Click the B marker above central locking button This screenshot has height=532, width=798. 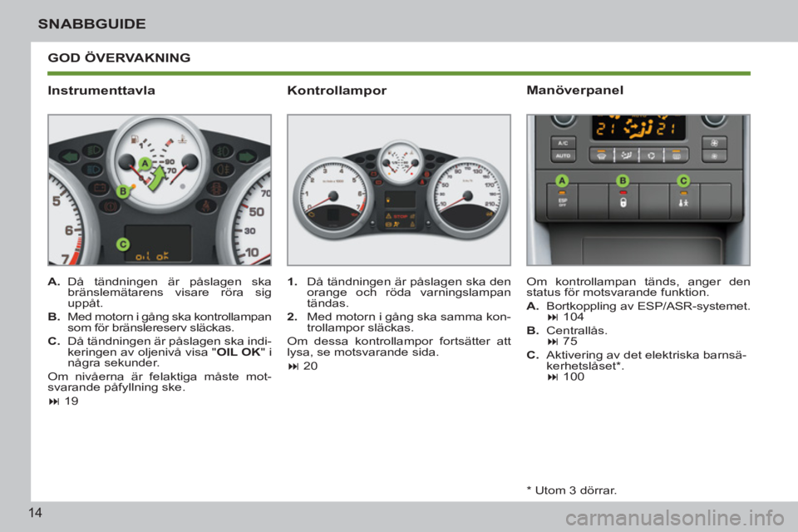(623, 180)
